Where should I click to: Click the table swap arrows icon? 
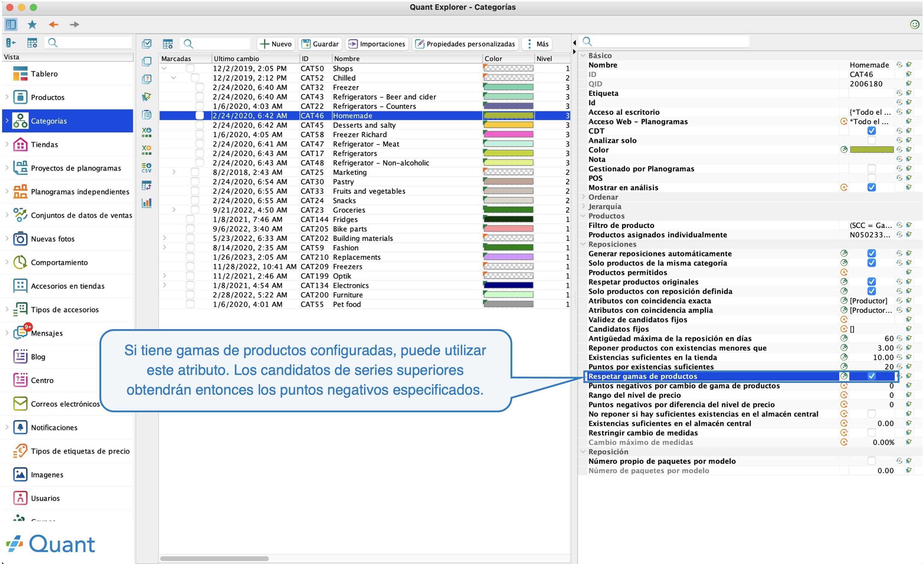(x=147, y=186)
